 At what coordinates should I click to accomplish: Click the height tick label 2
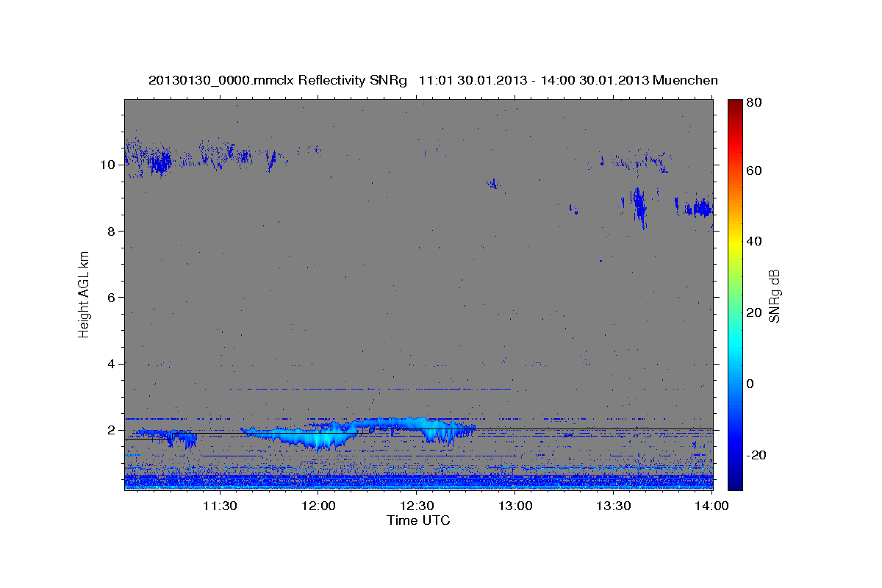pos(110,430)
